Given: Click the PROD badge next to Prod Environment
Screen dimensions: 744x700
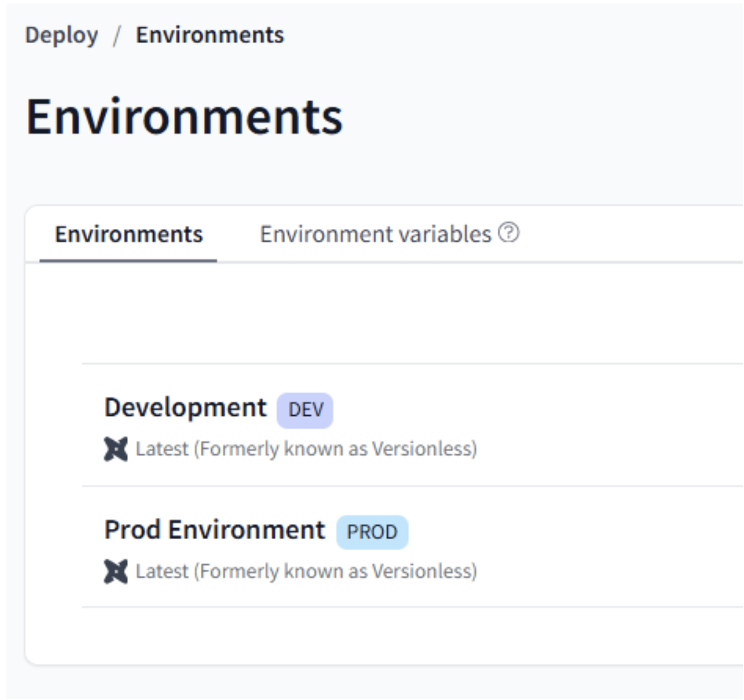Looking at the screenshot, I should tap(372, 532).
